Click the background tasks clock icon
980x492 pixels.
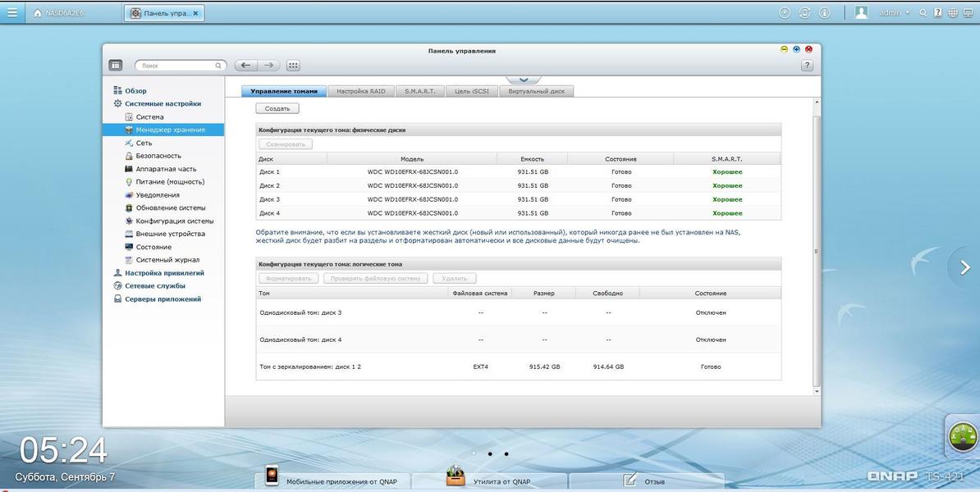tap(785, 12)
